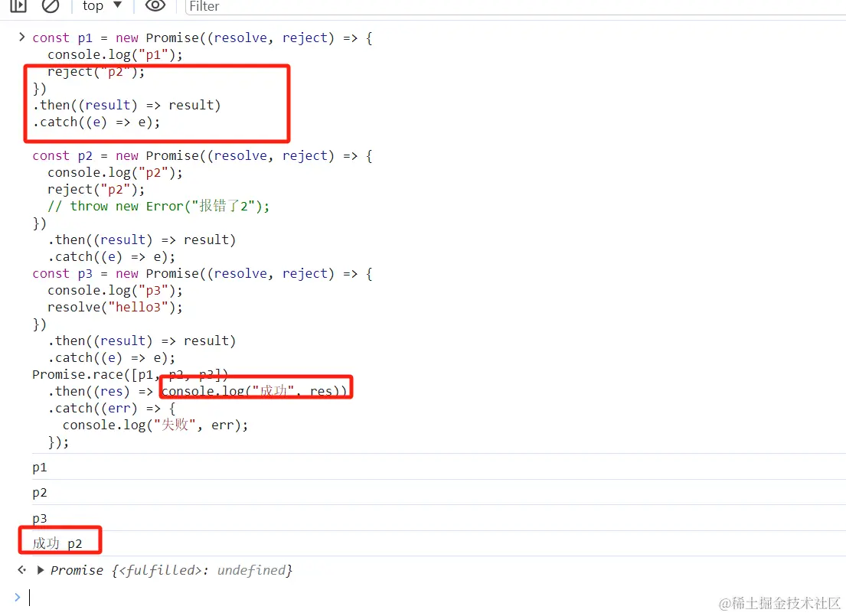This screenshot has width=846, height=616.
Task: Open the top JavaScript context dropdown
Action: 102,6
